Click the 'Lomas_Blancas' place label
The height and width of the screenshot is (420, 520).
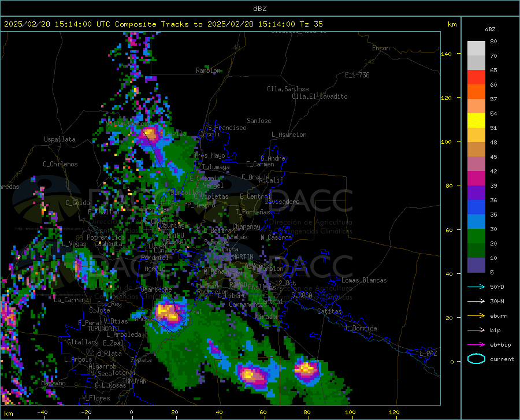364,280
